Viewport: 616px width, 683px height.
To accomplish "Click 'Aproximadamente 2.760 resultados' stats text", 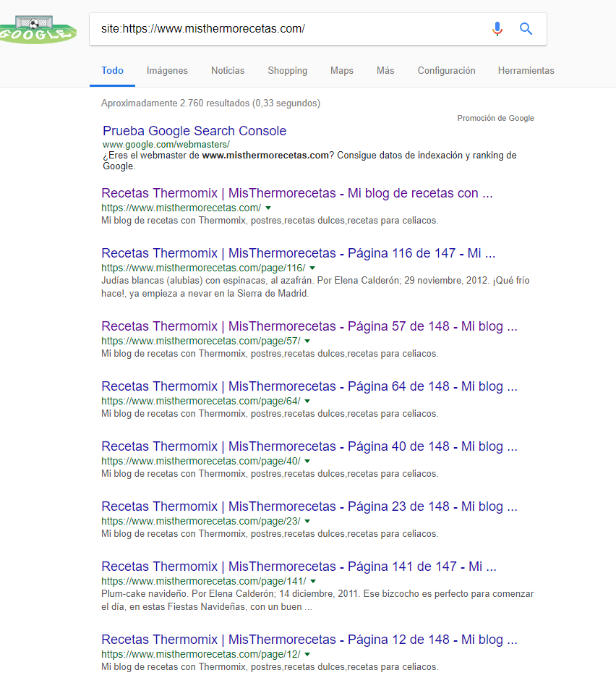I will pos(210,103).
